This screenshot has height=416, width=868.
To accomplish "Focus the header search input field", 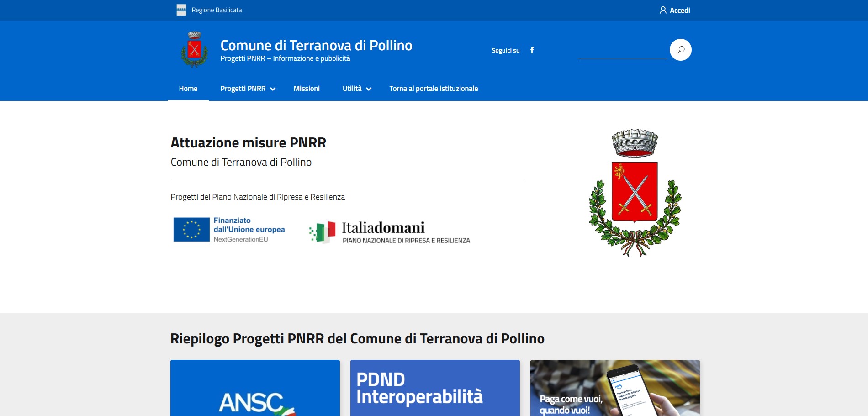I will tap(622, 50).
